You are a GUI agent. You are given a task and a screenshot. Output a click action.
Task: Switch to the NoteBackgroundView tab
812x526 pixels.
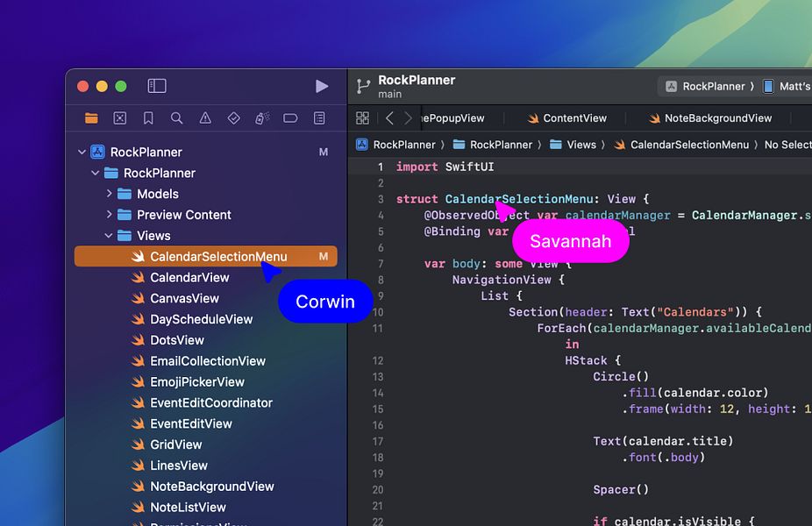(710, 118)
